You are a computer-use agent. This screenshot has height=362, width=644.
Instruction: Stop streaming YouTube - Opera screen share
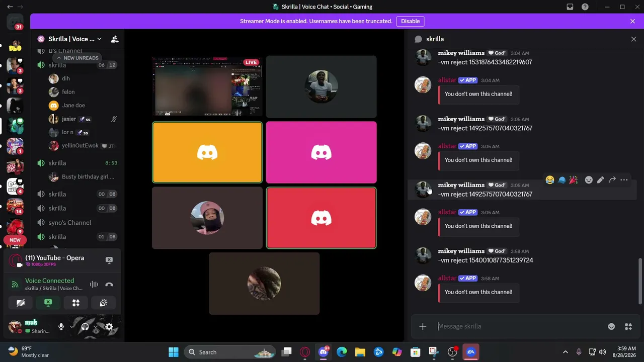[x=109, y=260]
